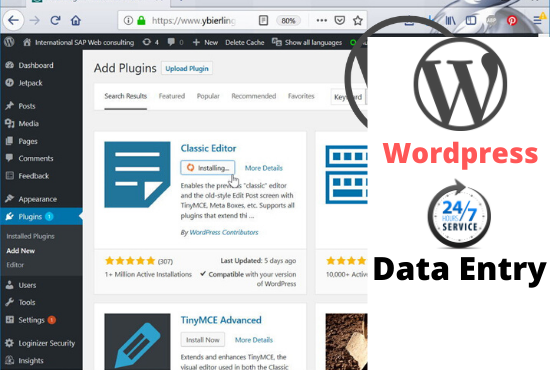Click Delete Cache in admin bar
550x370 pixels.
pos(244,42)
